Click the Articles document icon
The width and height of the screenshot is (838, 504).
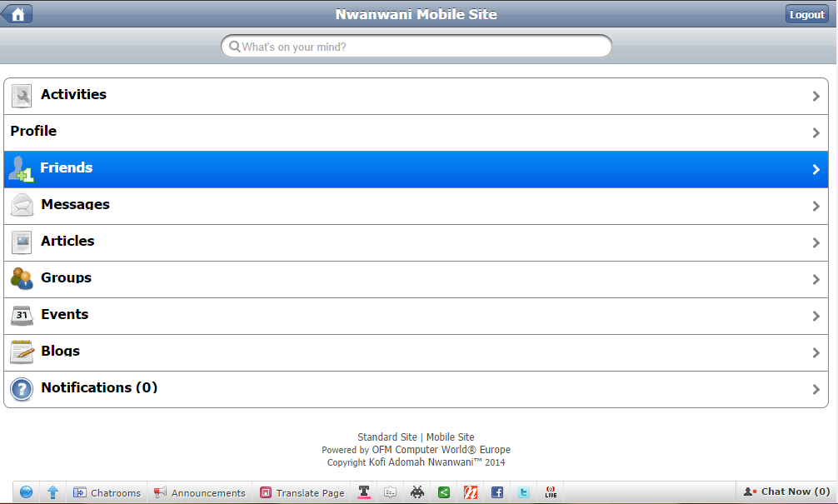(22, 242)
